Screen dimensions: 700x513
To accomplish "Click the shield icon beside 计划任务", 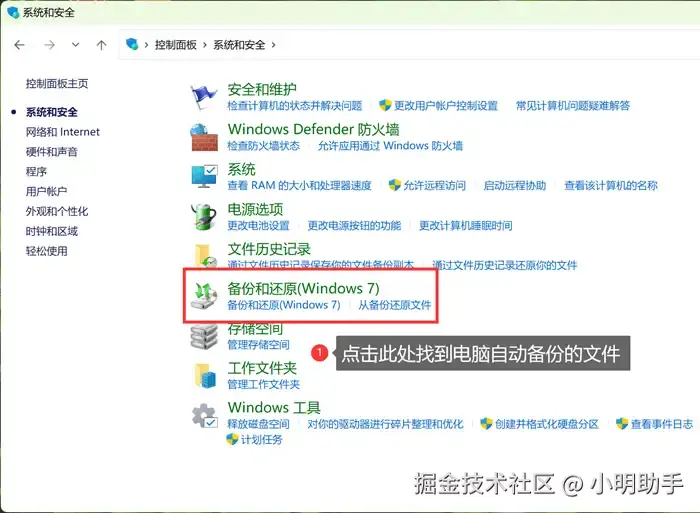I will point(232,439).
